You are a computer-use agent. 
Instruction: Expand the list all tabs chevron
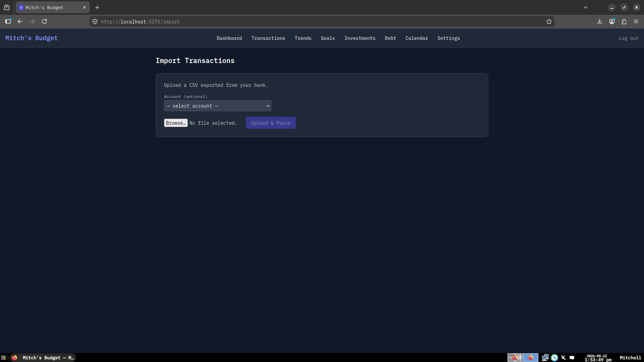tap(586, 7)
